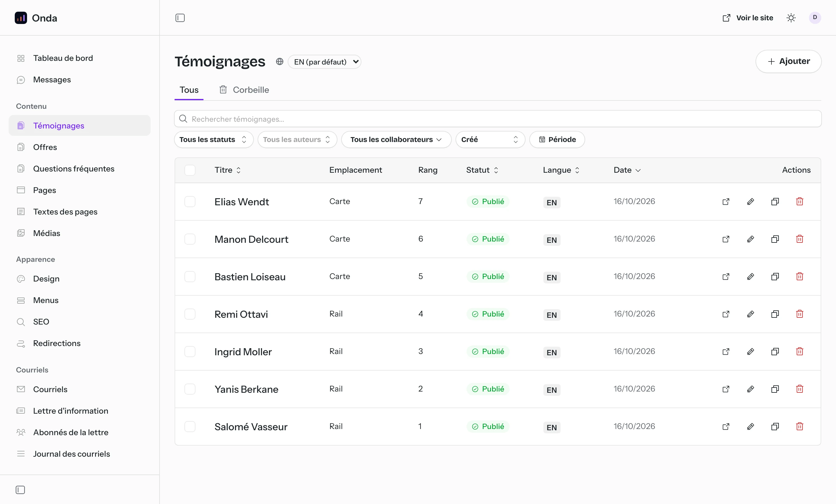Delete the Salomé Vasseur testimonial
Image resolution: width=836 pixels, height=504 pixels.
pos(800,426)
